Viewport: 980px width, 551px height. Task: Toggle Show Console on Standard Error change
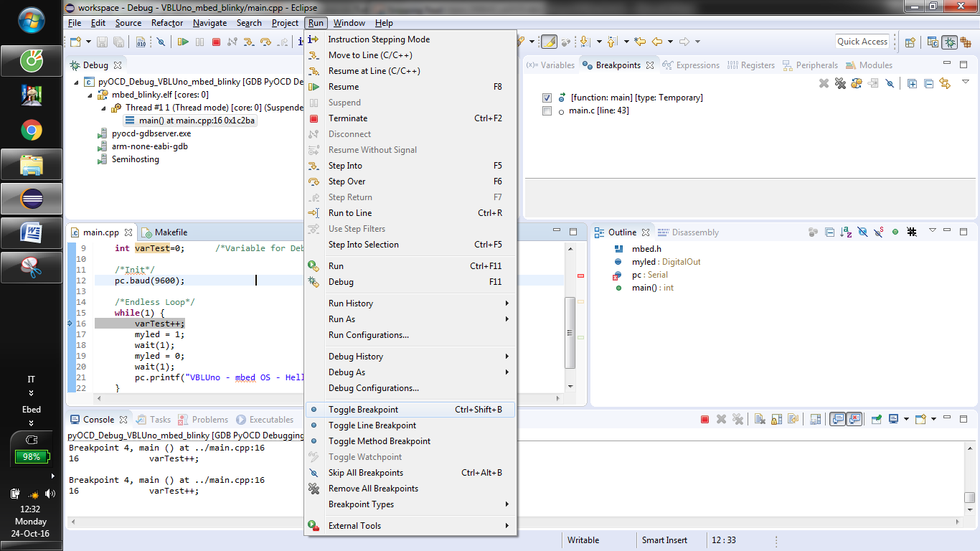854,419
